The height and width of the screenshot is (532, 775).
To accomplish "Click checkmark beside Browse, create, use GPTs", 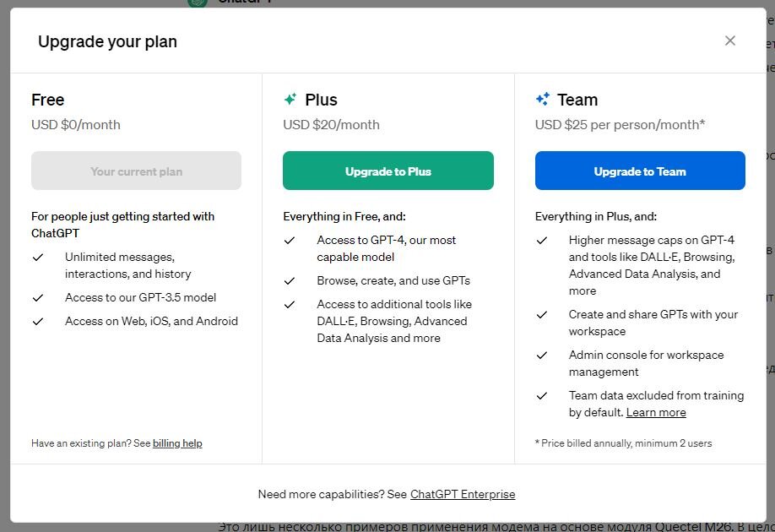I will (x=290, y=281).
